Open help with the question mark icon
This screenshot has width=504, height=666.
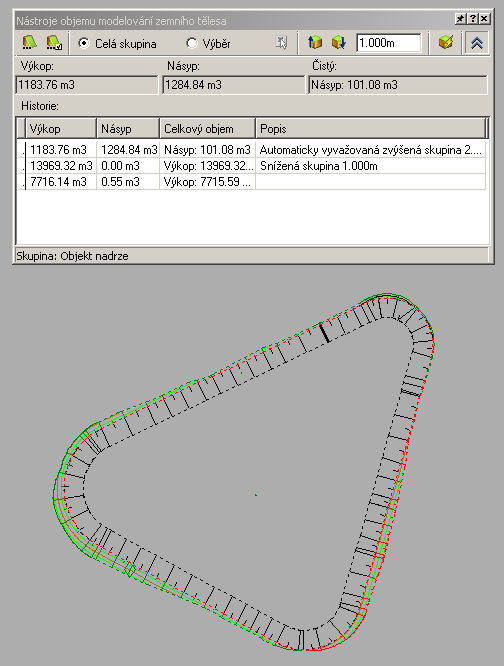point(472,19)
